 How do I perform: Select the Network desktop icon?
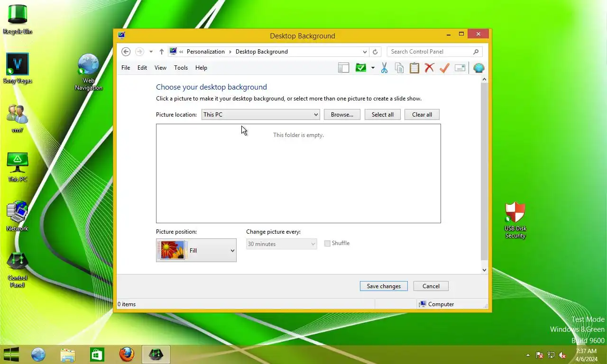click(18, 216)
